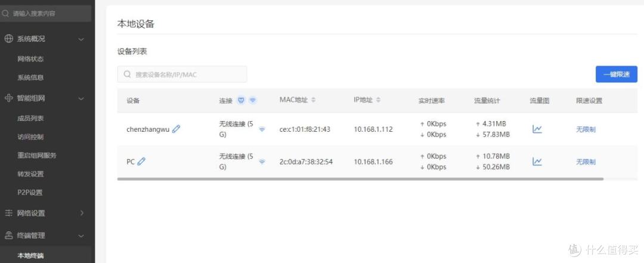Toggle wireless connection filter icon in header
This screenshot has height=263, width=644.
pos(253,100)
